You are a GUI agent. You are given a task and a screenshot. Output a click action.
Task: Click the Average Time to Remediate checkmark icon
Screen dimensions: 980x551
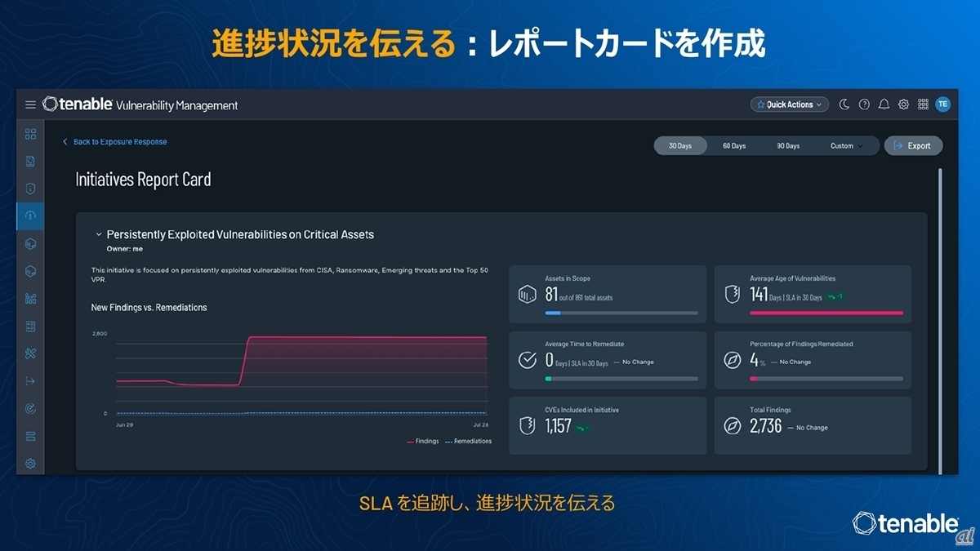pyautogui.click(x=527, y=360)
